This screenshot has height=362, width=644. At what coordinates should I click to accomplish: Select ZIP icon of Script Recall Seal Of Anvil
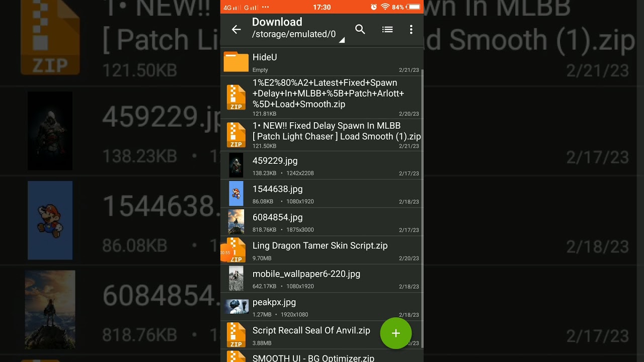tap(236, 335)
